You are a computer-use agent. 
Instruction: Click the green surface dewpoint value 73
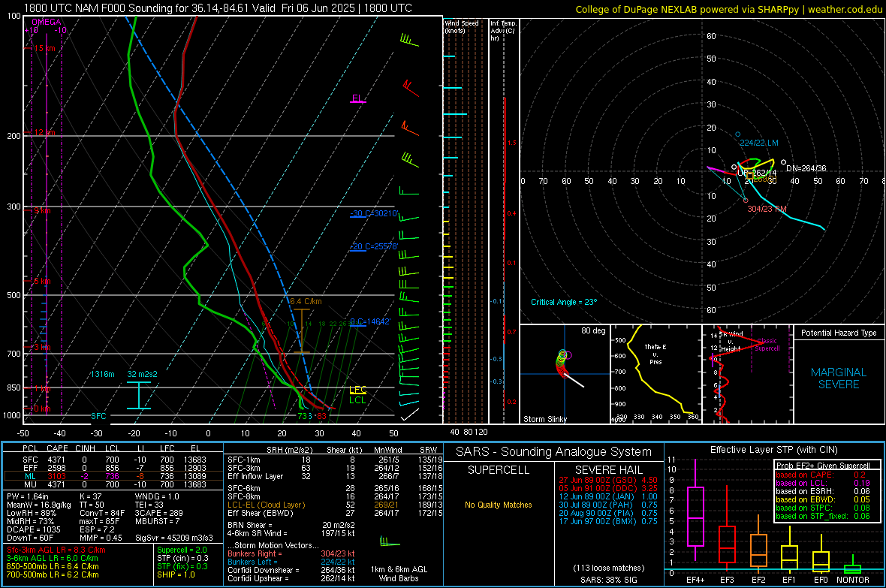(x=303, y=416)
